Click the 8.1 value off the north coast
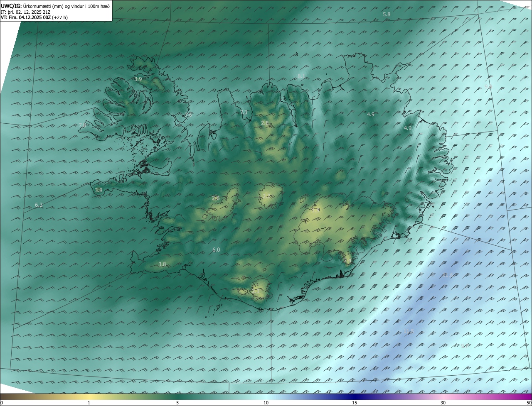Viewport: 532px width, 406px height. pyautogui.click(x=301, y=76)
